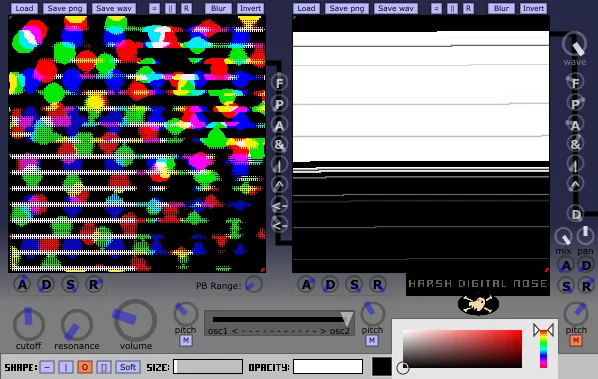Screen dimensions: 598x379
Task: Click the & knob between the two images
Action: pyautogui.click(x=279, y=145)
